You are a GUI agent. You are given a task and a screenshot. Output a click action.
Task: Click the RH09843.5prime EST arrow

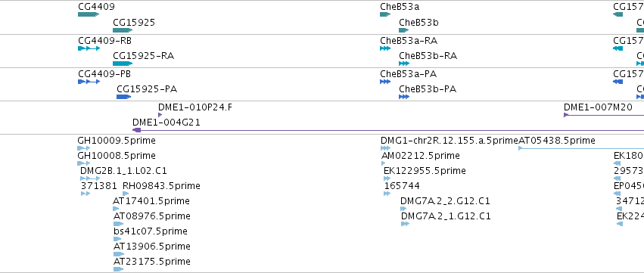pyautogui.click(x=126, y=194)
